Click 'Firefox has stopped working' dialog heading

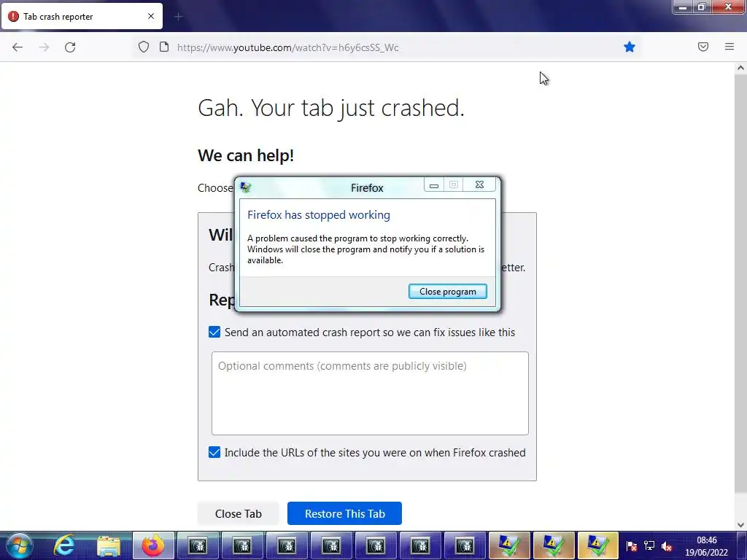(319, 215)
